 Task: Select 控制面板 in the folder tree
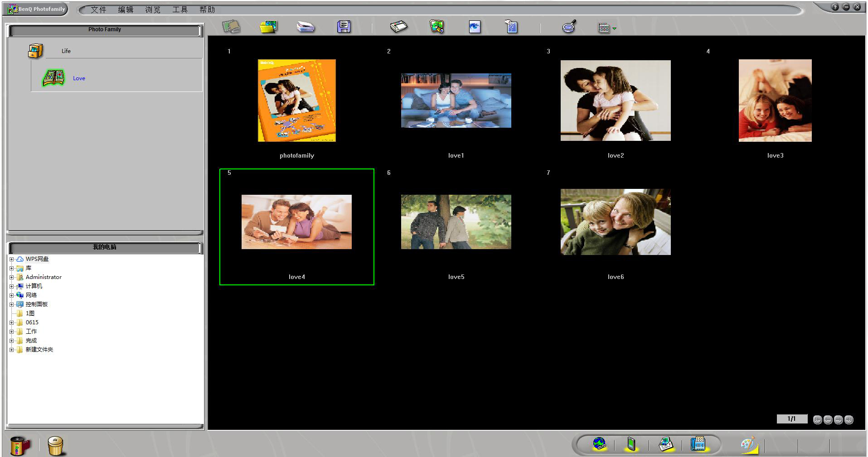37,304
